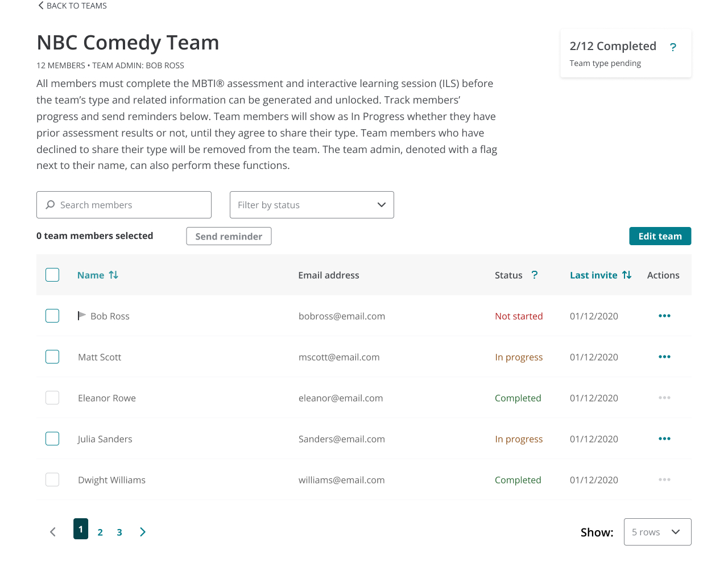Select the Julia Sanders row checkbox
The image size is (728, 570).
pyautogui.click(x=52, y=439)
